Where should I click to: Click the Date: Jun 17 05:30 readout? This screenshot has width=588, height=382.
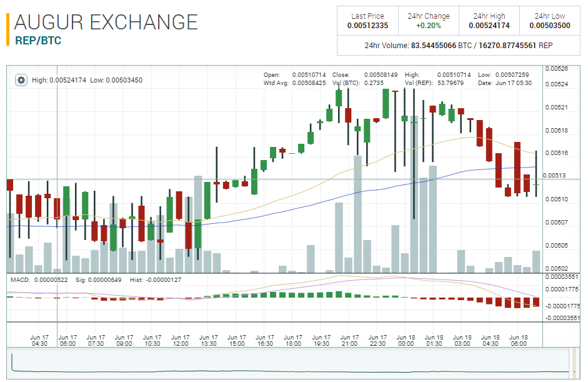(505, 83)
